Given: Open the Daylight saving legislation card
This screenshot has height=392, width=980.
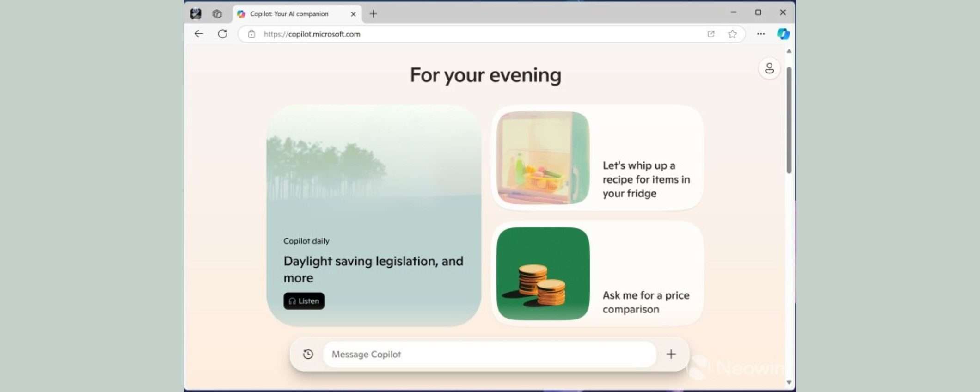Looking at the screenshot, I should [374, 216].
